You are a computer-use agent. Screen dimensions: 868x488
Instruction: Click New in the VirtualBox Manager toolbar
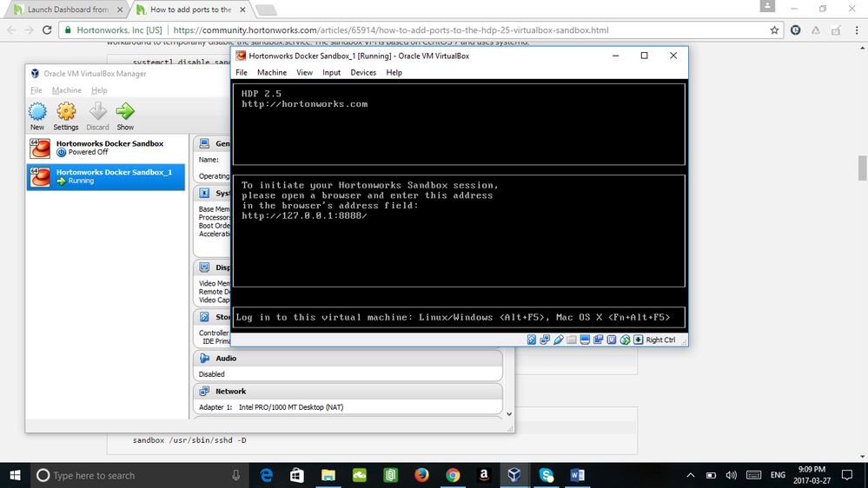[37, 116]
